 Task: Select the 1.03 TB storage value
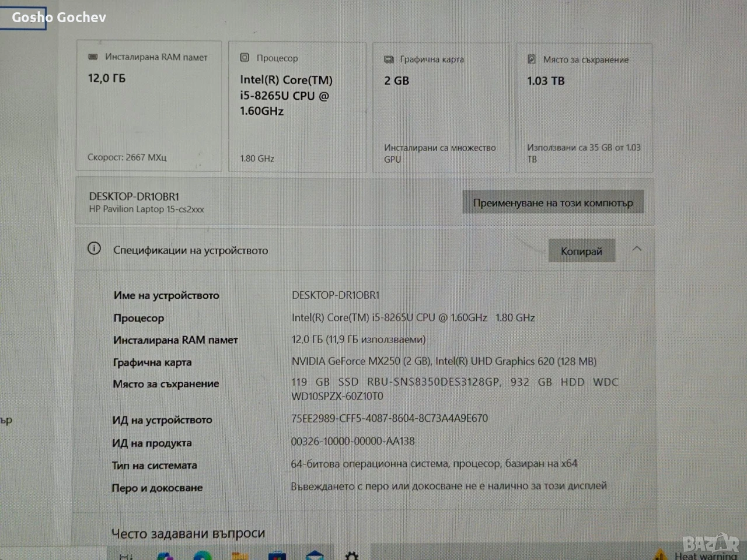[546, 80]
